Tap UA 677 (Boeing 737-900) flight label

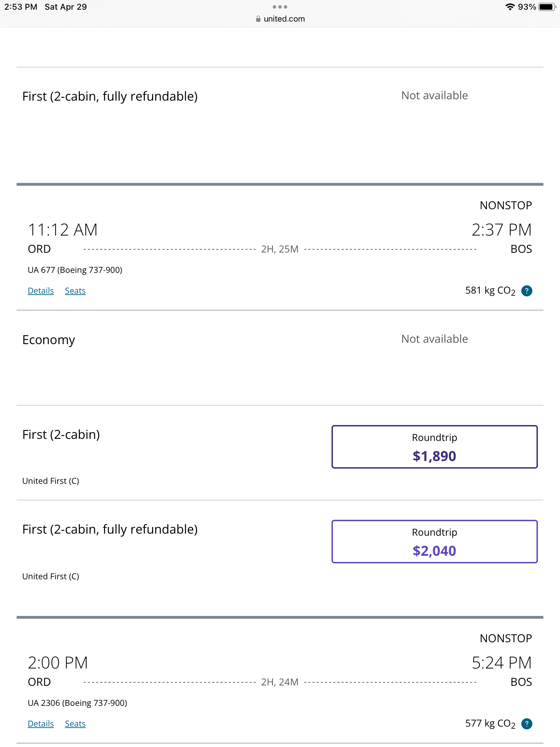75,270
